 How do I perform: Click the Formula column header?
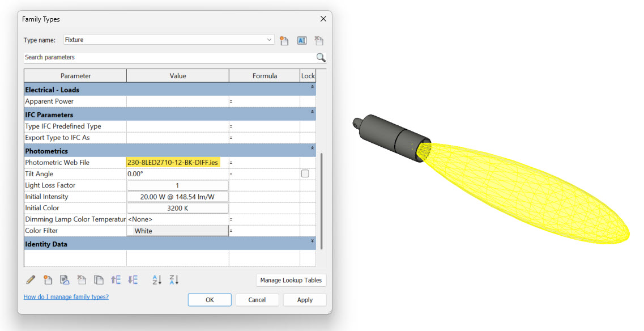[x=265, y=75]
